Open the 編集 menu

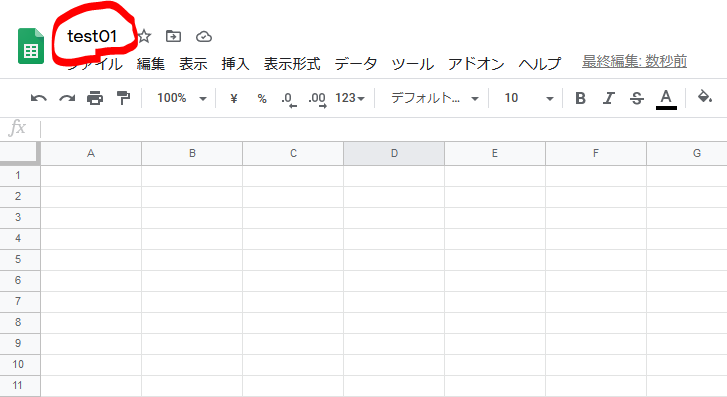coord(151,64)
